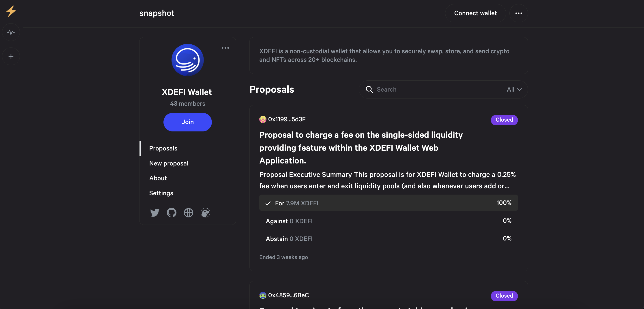Open the CoinGecko icon link
The width and height of the screenshot is (644, 309).
click(205, 212)
